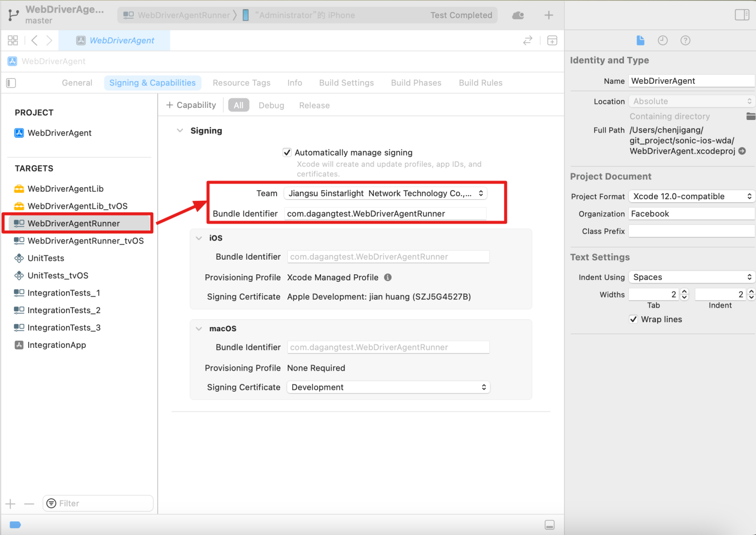
Task: Open the Quick Help inspector icon
Action: click(x=685, y=40)
